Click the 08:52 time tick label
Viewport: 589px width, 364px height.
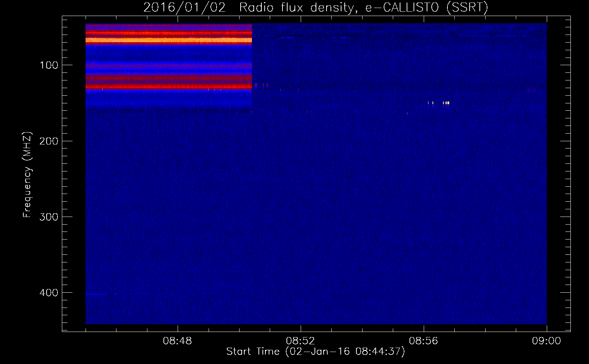pos(300,341)
